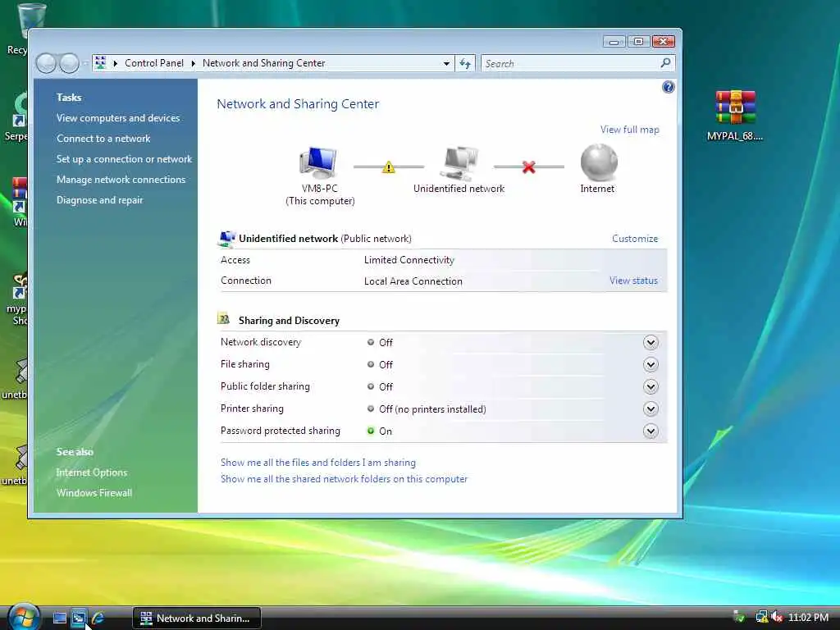The width and height of the screenshot is (840, 630).
Task: Show all shared network folders on this computer
Action: [x=344, y=479]
